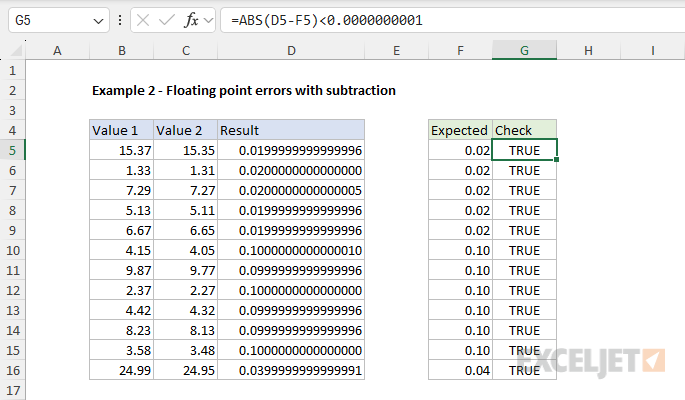Click the Enter checkmark icon in formula bar
685x400 pixels.
point(166,20)
